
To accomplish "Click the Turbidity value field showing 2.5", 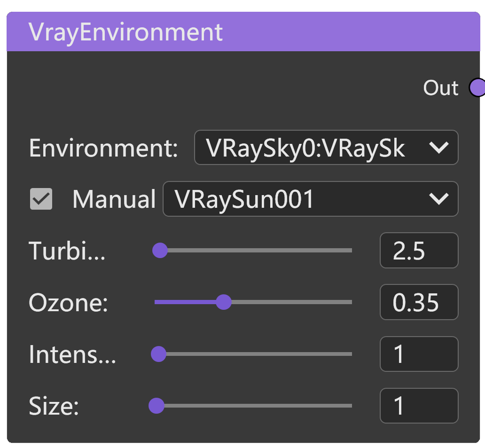I will [418, 251].
